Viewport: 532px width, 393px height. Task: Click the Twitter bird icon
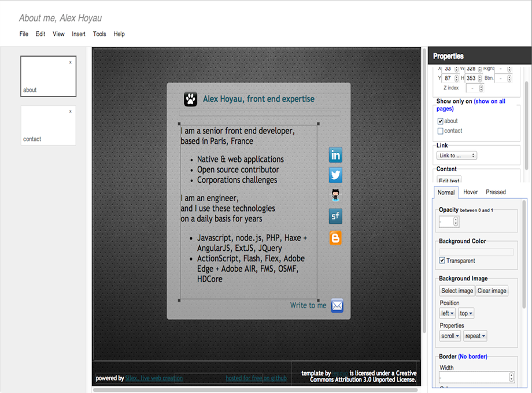[x=335, y=175]
